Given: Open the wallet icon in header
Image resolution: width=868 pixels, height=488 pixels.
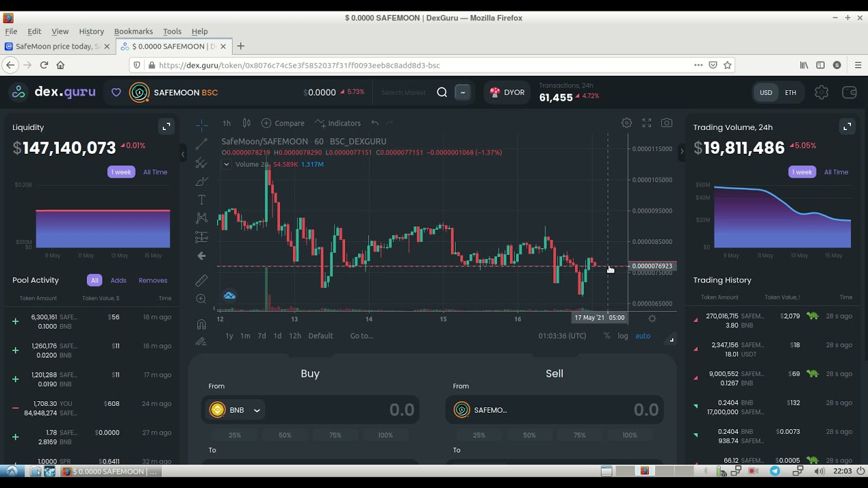Looking at the screenshot, I should point(849,93).
